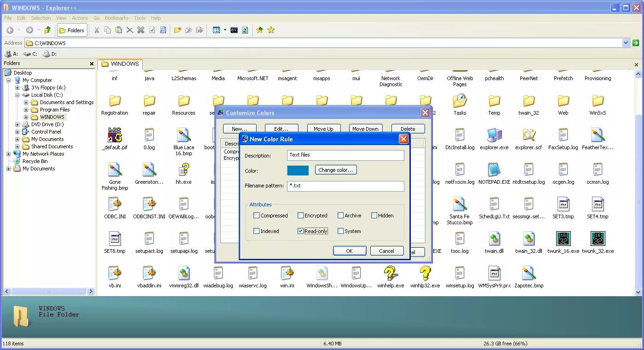Image resolution: width=644 pixels, height=350 pixels.
Task: Select the Cut tool on the toolbar
Action: coord(97,30)
